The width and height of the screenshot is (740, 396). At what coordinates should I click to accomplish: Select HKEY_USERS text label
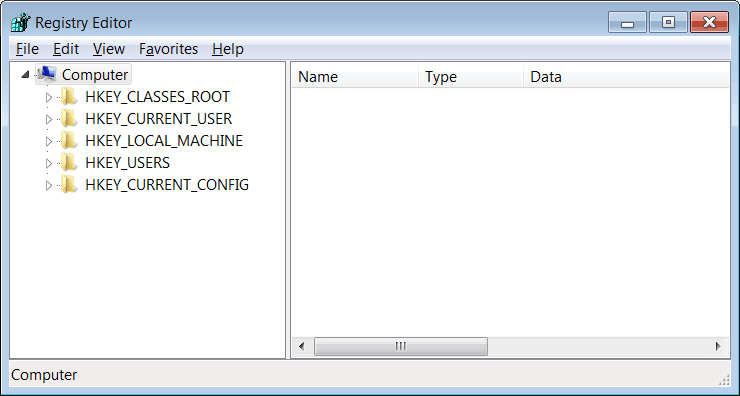pos(127,163)
